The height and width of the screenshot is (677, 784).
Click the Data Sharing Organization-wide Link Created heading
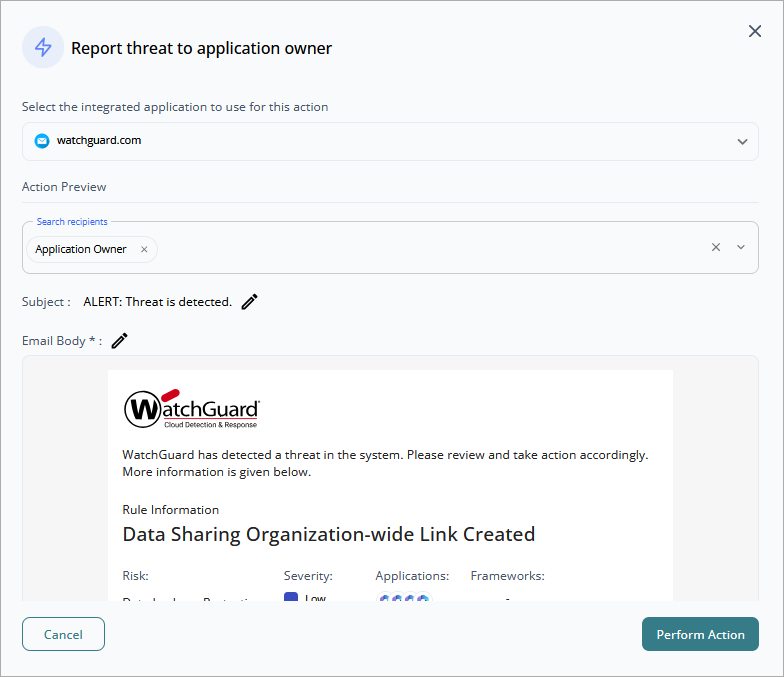pos(328,534)
